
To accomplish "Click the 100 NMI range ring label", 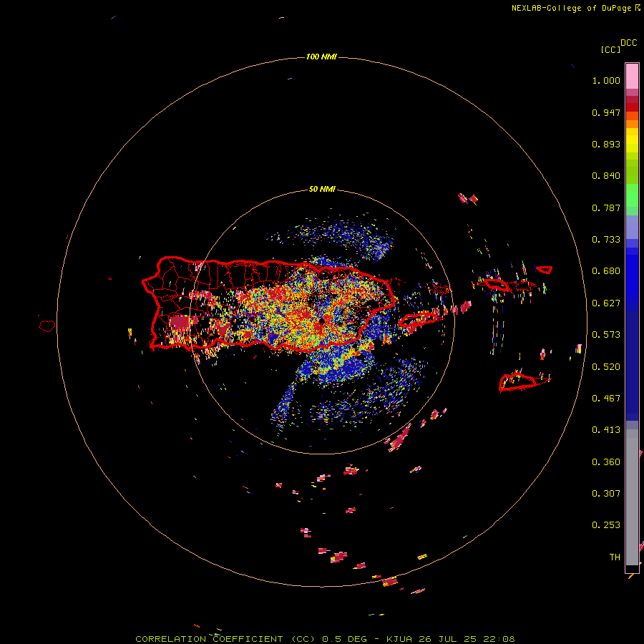I will coord(321,57).
